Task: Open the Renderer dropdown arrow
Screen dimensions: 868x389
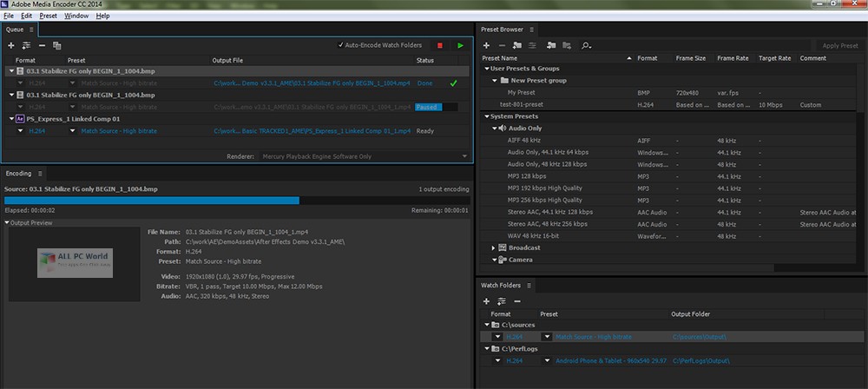Action: point(464,157)
